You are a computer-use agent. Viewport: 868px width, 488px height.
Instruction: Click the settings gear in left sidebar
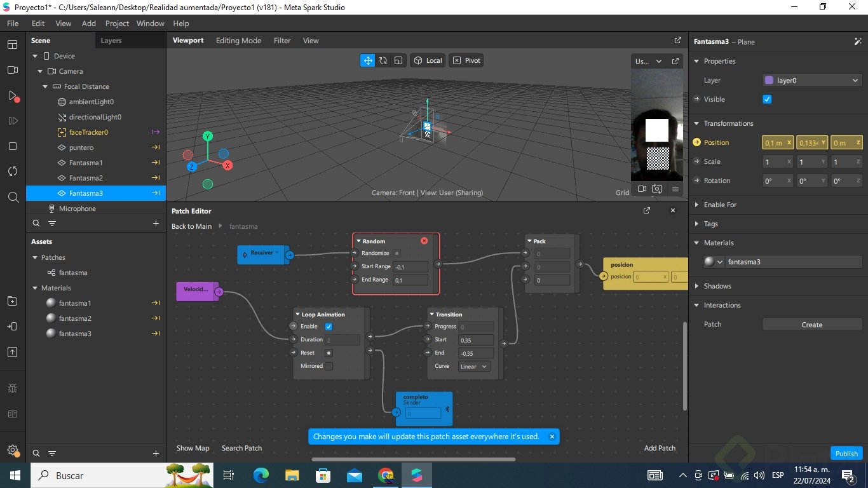point(13,450)
